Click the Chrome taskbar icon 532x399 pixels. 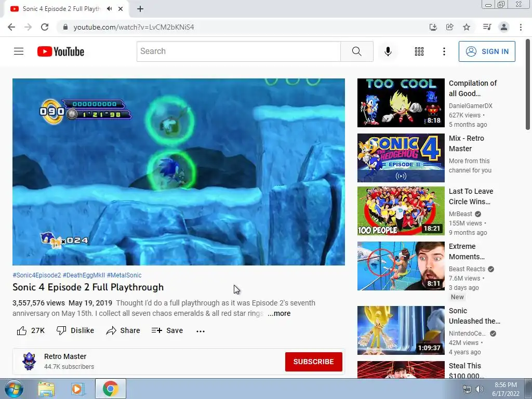(110, 389)
